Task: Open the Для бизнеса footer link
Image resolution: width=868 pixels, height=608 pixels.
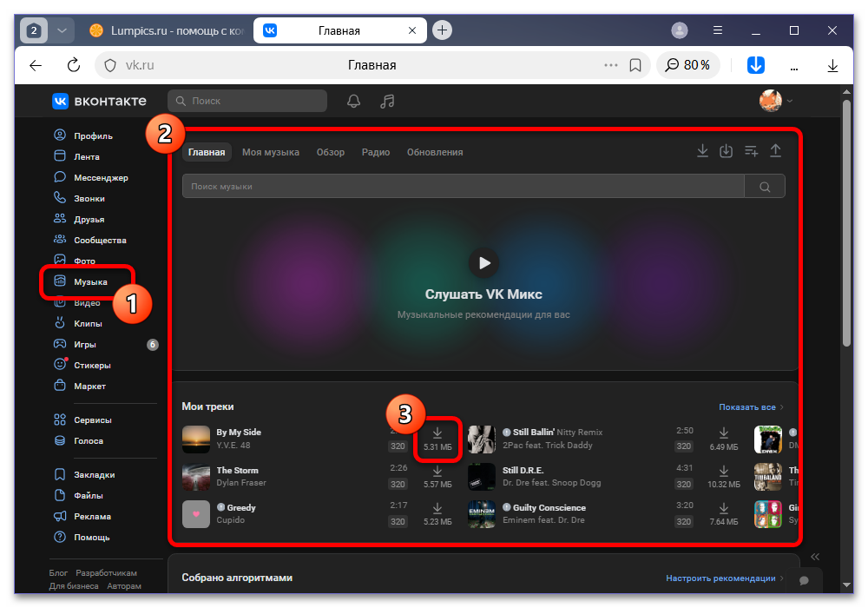Action: pos(74,585)
